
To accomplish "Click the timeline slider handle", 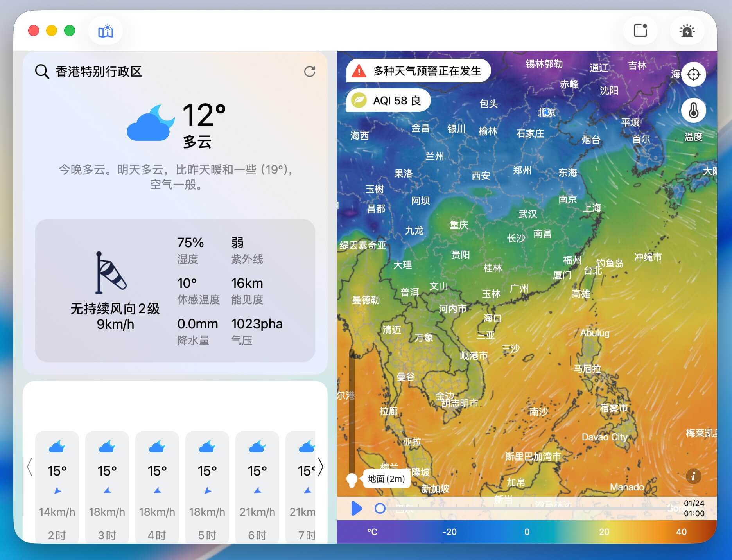I will point(380,508).
